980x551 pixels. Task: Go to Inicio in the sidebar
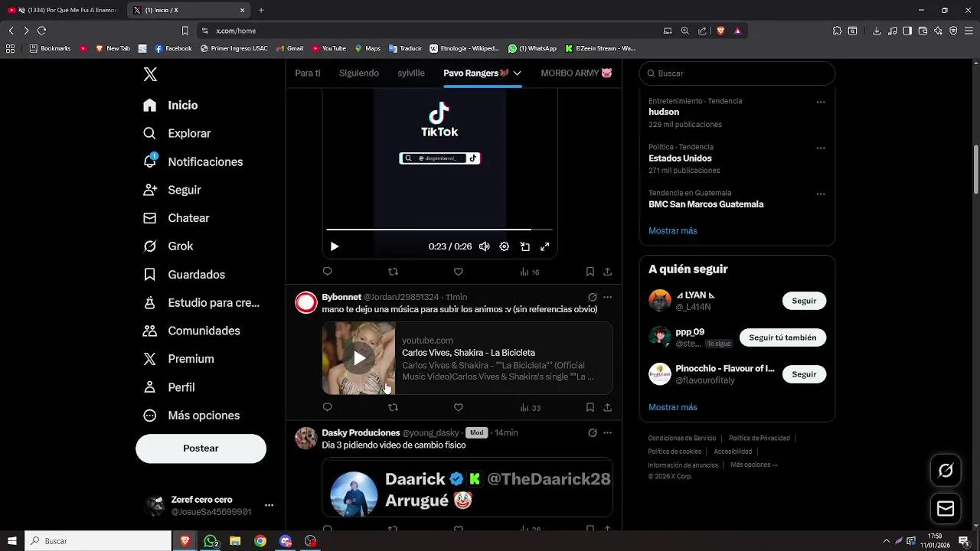(171, 106)
